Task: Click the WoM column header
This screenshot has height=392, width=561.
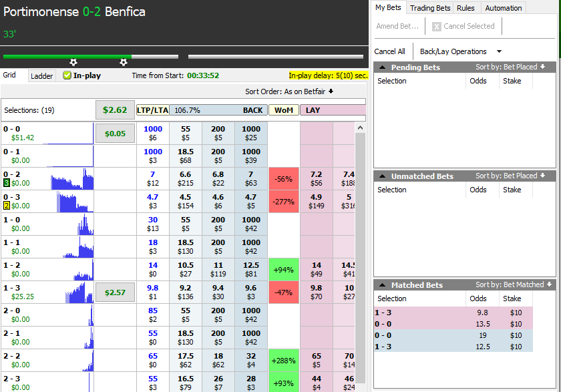Action: pyautogui.click(x=284, y=110)
